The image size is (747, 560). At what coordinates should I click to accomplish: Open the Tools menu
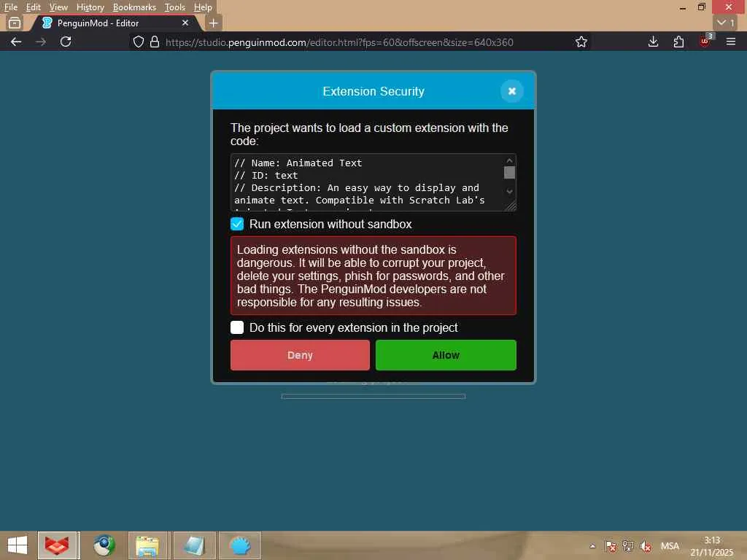(x=175, y=7)
